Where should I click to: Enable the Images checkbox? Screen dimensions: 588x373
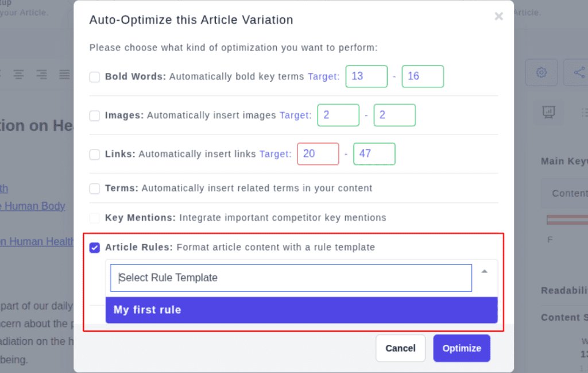click(95, 116)
